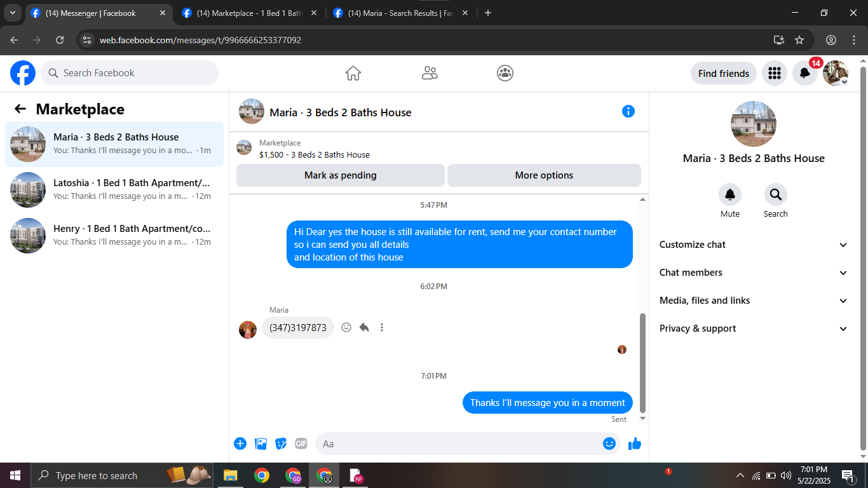Switch to the Marketplace - 1 Bed tab

tap(250, 13)
